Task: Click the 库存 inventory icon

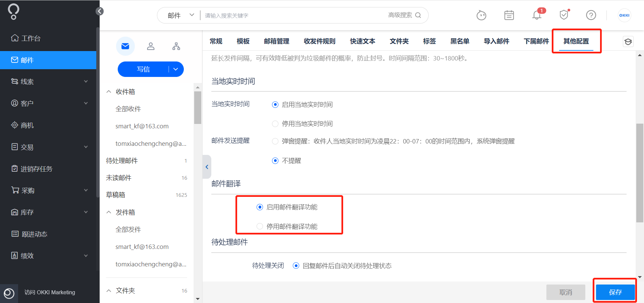Action: point(15,212)
